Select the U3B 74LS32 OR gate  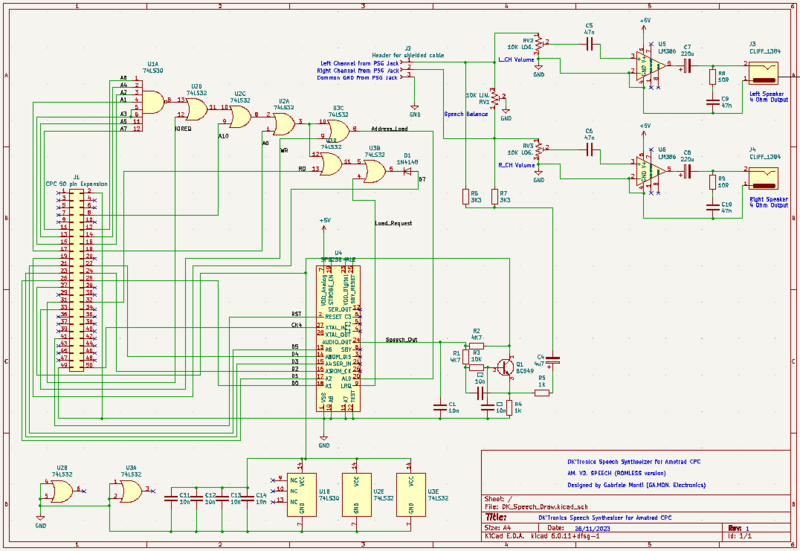click(x=373, y=171)
